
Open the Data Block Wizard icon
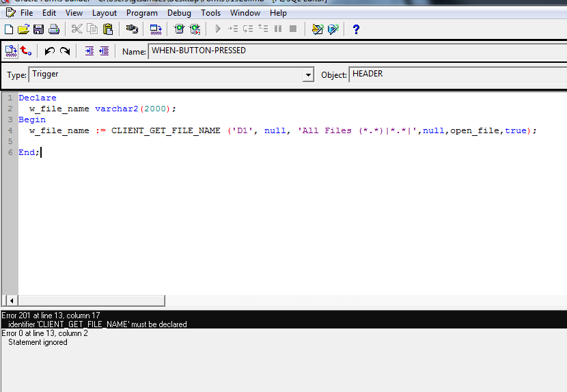point(333,29)
